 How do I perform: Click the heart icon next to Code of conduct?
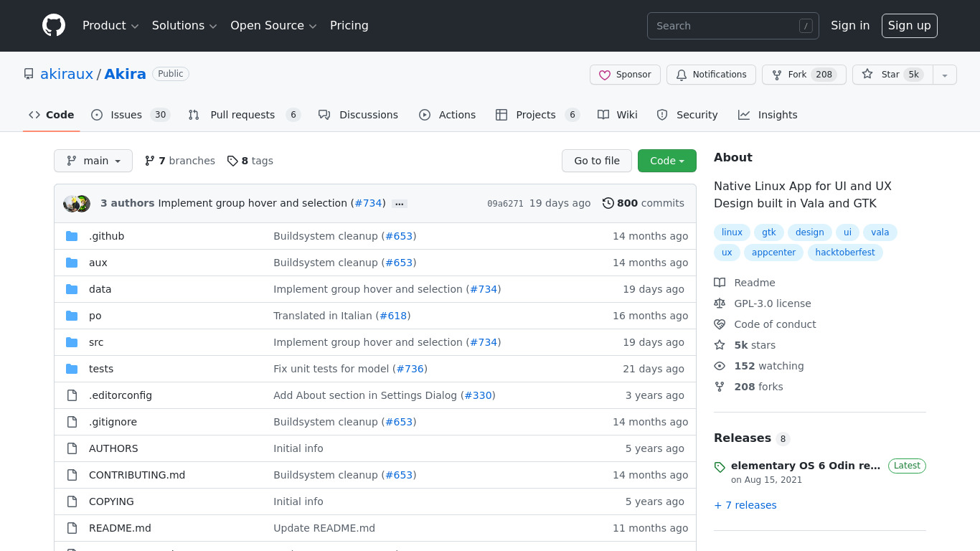click(720, 324)
